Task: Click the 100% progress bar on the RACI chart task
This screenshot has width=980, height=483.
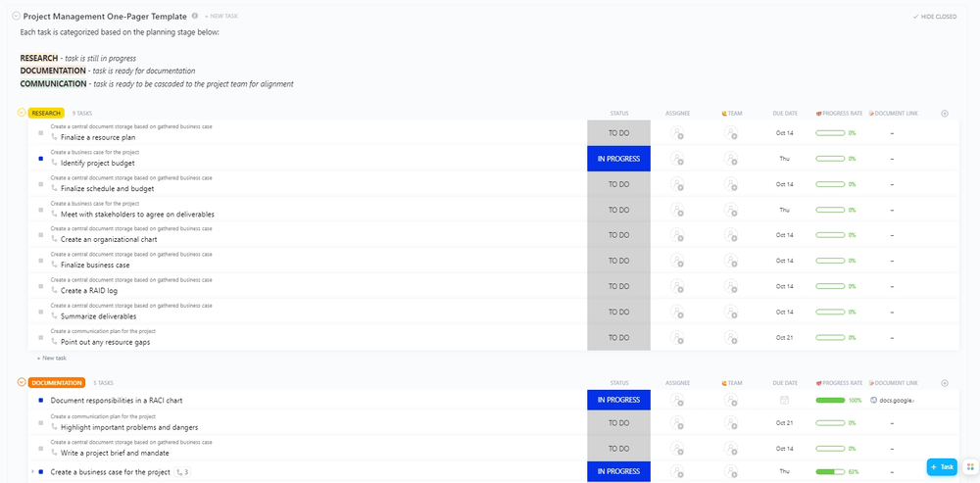Action: tap(830, 400)
